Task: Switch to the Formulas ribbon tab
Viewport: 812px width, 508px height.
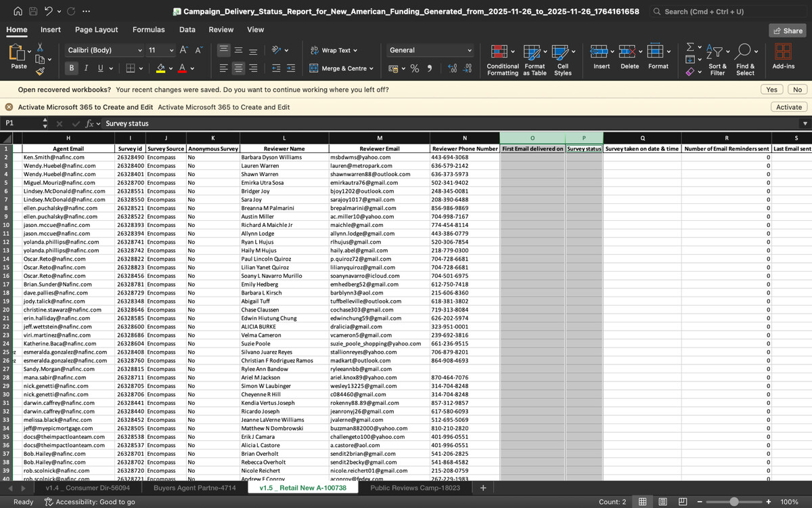Action: (x=148, y=30)
